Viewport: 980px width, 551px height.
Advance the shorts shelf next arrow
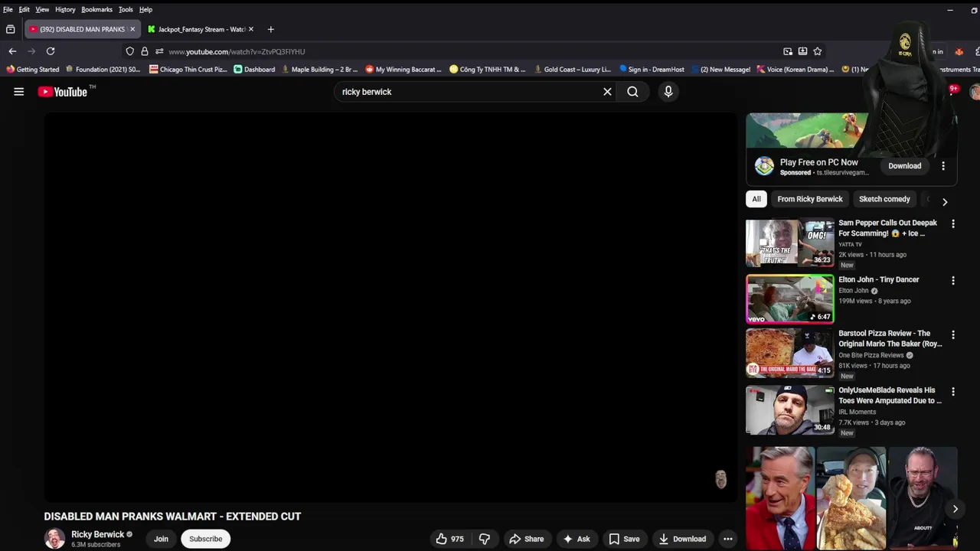tap(955, 509)
